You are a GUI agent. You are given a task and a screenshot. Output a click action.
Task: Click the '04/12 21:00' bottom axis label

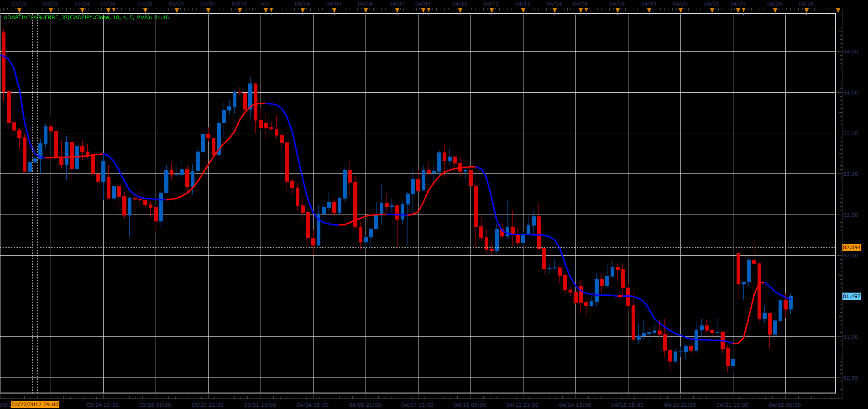point(523,405)
